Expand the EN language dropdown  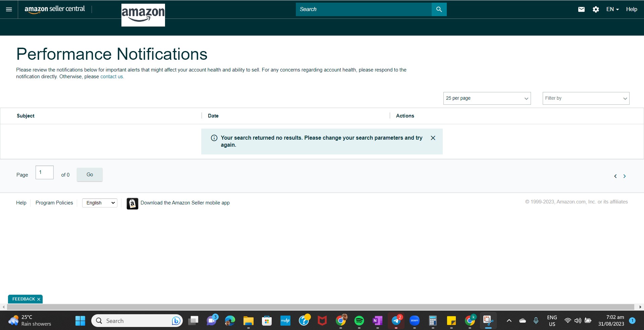pos(612,9)
